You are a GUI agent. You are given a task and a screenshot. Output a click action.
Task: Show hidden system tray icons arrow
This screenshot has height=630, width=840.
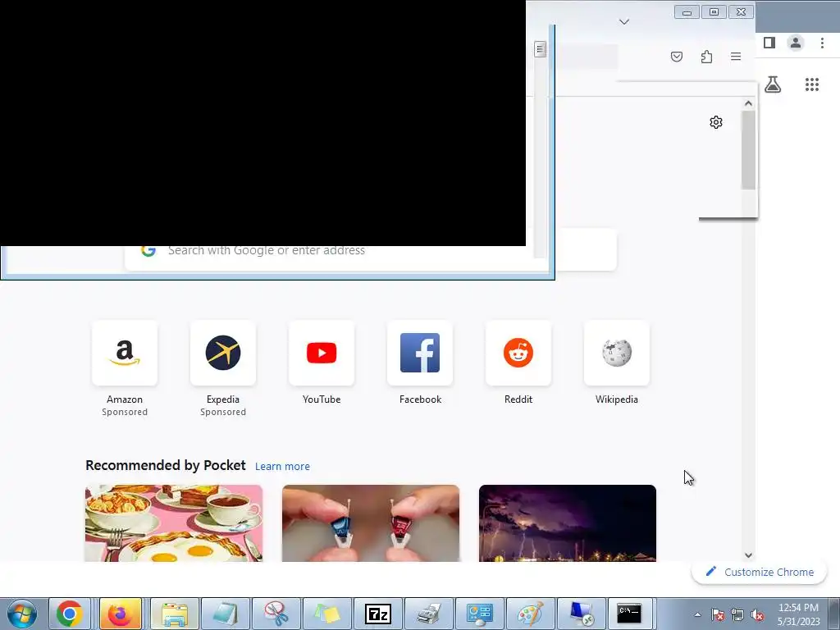[x=697, y=614]
